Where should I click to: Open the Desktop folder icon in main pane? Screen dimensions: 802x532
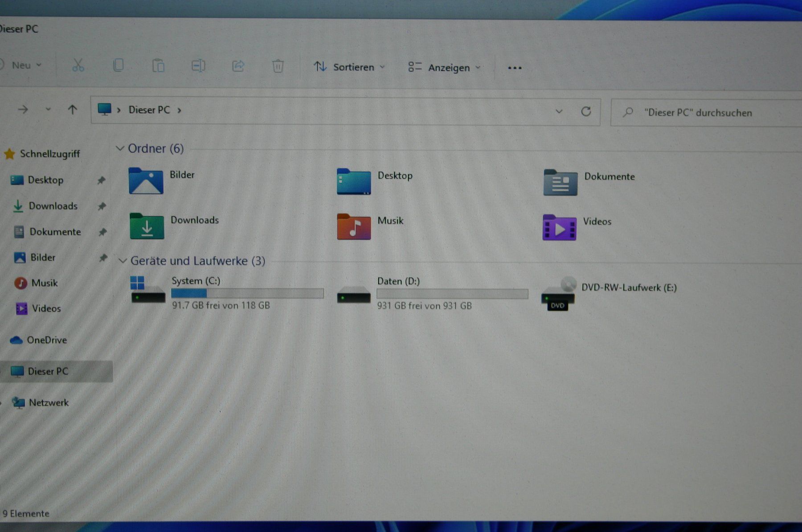(x=354, y=181)
